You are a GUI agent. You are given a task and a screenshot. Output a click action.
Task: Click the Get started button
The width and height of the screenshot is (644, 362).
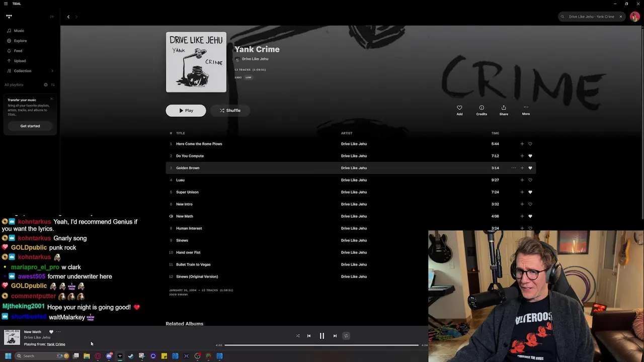click(x=30, y=126)
